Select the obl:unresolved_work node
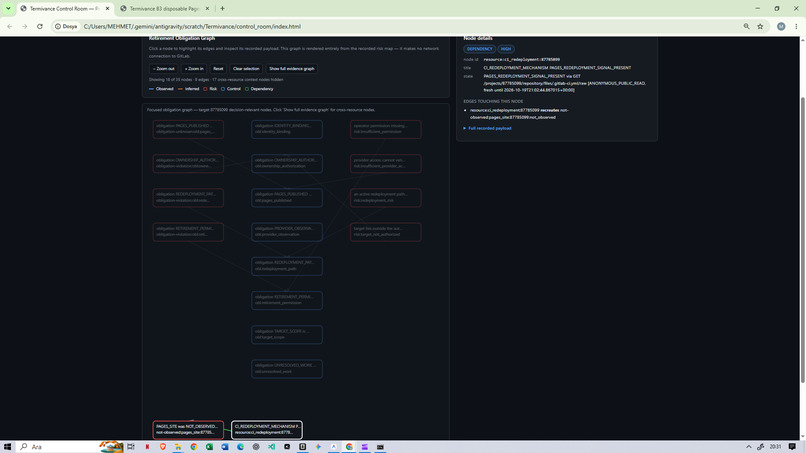The height and width of the screenshot is (453, 806). coord(287,369)
